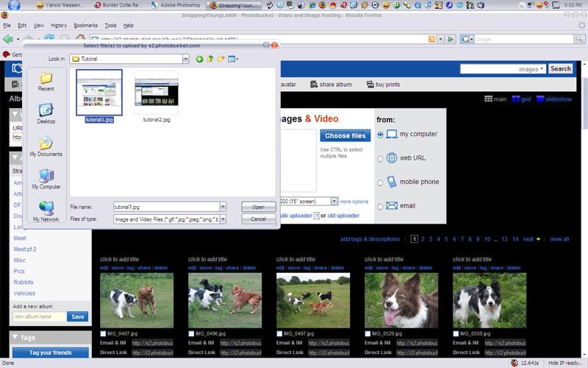Click the Firefox activity throbber gear icon
Image resolution: width=588 pixels, height=368 pixels.
click(581, 26)
